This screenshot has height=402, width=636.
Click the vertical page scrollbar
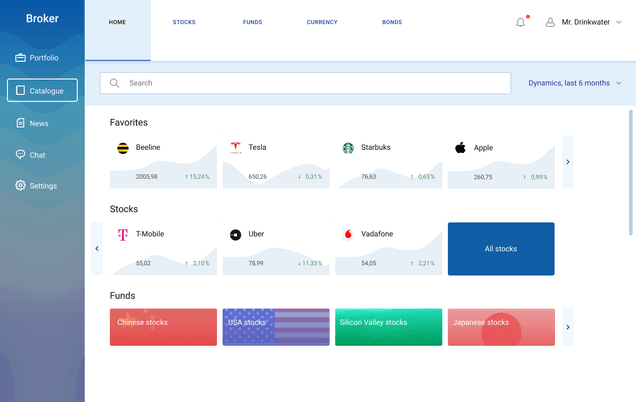pyautogui.click(x=631, y=172)
